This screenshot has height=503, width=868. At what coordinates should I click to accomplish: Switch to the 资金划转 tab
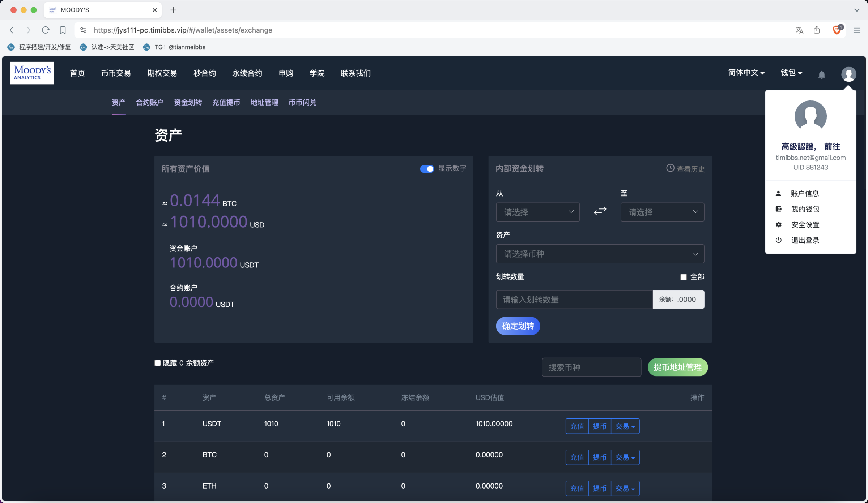pyautogui.click(x=188, y=103)
